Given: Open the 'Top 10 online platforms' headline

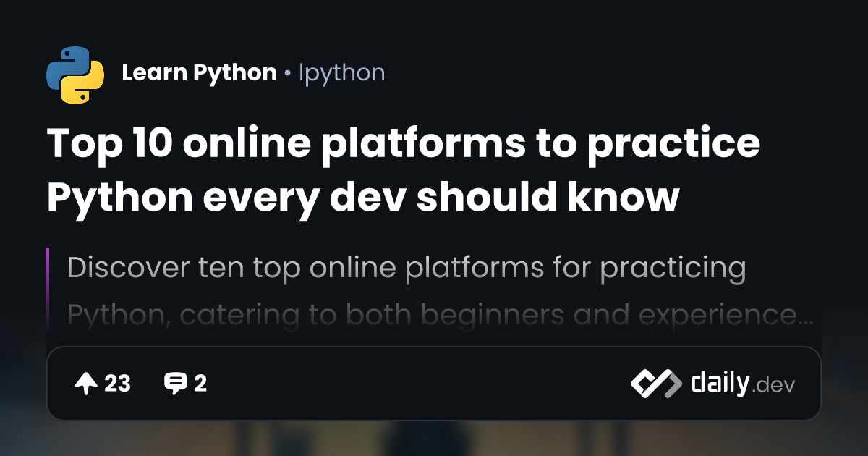Looking at the screenshot, I should [404, 144].
